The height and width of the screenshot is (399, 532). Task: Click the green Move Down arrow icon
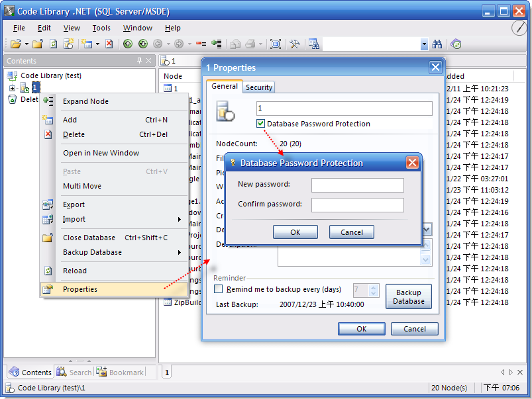[143, 44]
